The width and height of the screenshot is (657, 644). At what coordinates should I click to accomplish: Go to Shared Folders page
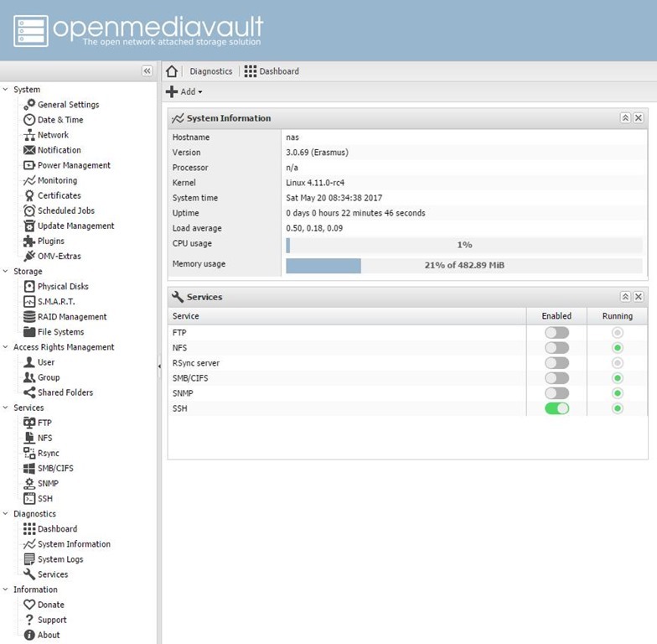pyautogui.click(x=65, y=392)
